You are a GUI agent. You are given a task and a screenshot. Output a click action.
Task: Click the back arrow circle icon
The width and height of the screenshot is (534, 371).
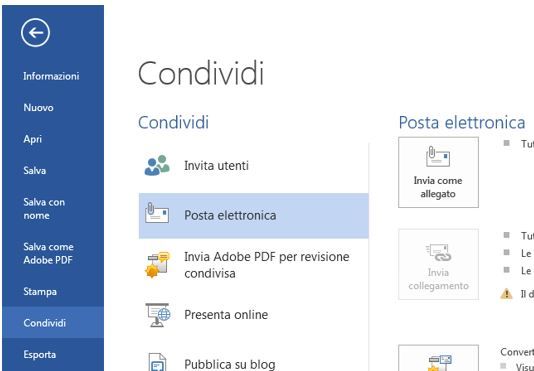tap(35, 33)
